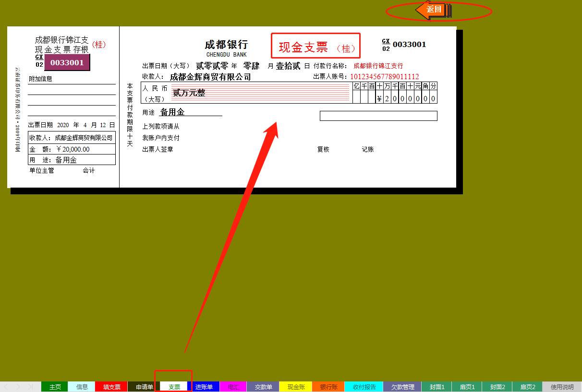
Task: Click the 记账 label
Action: pyautogui.click(x=368, y=149)
